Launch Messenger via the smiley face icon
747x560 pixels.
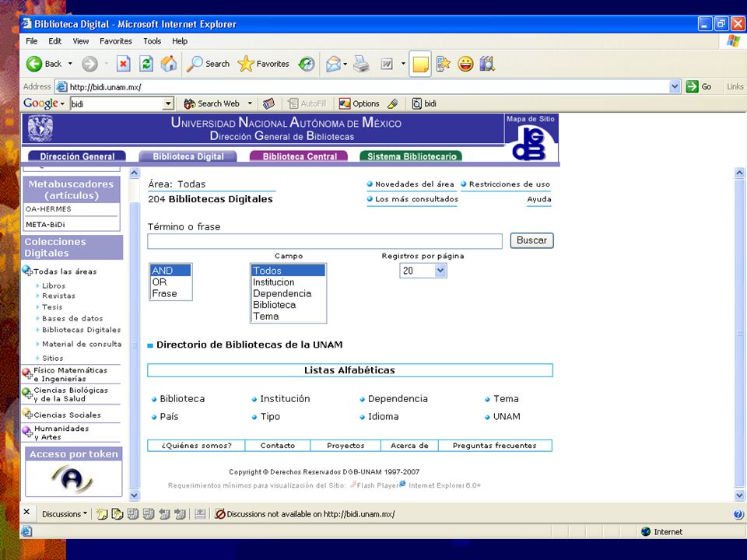tap(465, 64)
